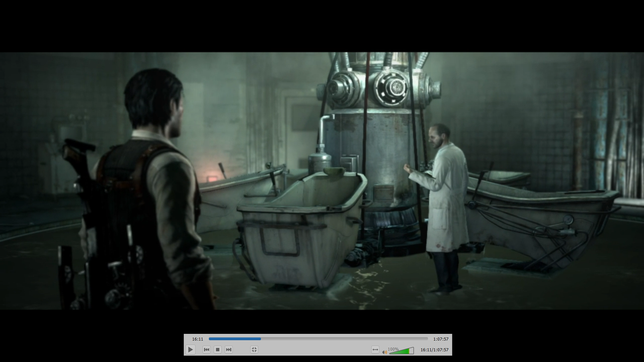
Task: Click the Play button
Action: click(x=190, y=349)
